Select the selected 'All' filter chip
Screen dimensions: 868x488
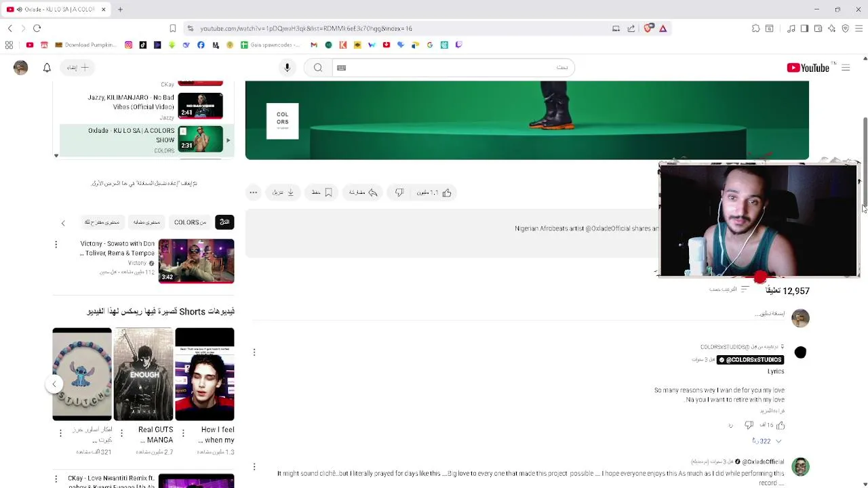coord(224,222)
